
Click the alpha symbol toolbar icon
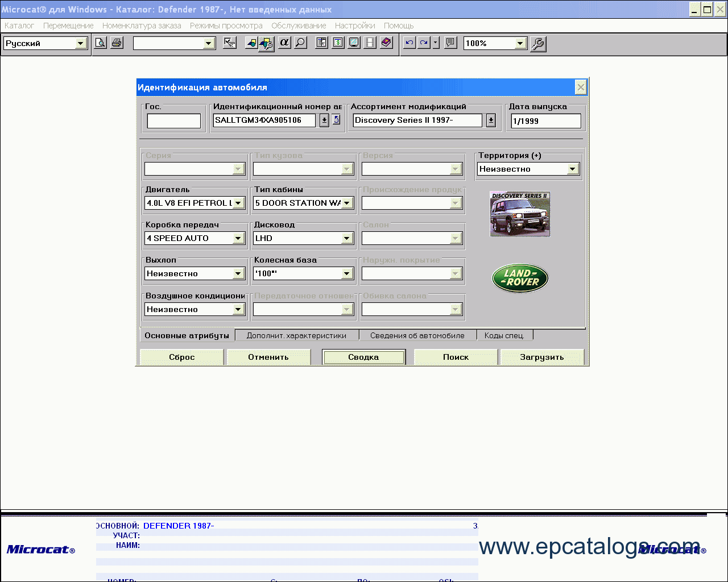[284, 43]
